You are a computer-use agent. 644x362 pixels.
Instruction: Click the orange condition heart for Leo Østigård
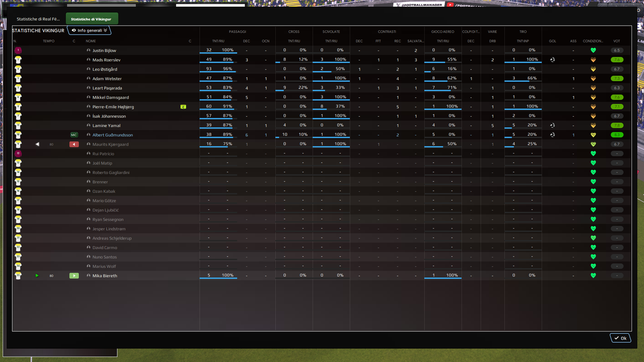(x=593, y=69)
